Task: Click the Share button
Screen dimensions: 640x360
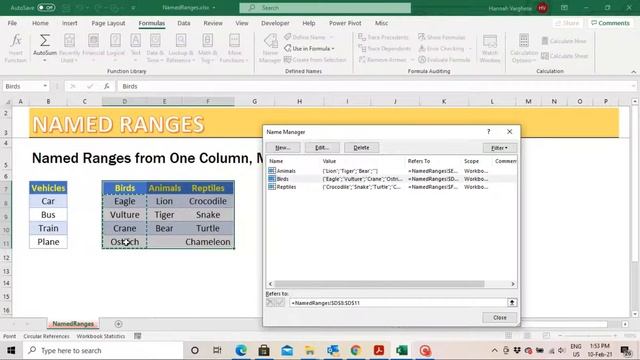Action: pos(567,23)
